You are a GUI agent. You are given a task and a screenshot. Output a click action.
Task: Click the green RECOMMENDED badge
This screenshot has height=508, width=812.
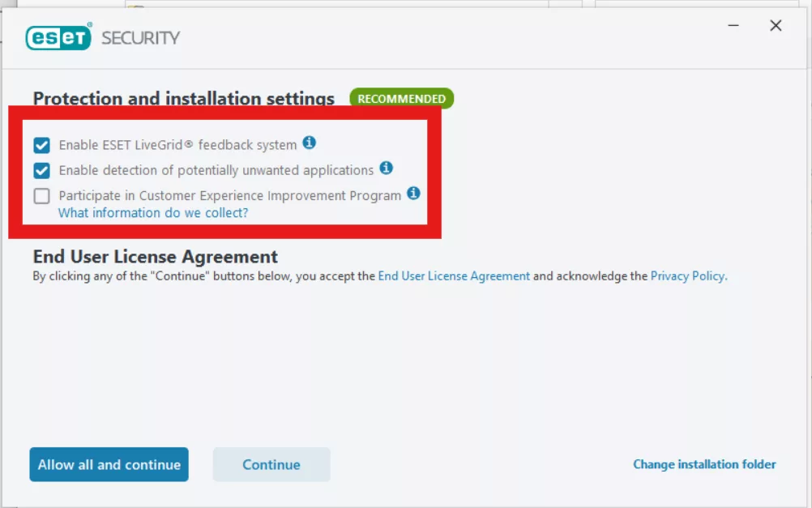click(x=401, y=98)
